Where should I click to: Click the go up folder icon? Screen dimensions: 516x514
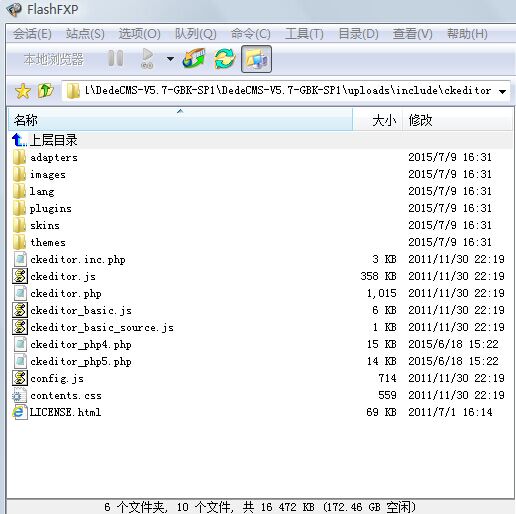point(45,91)
